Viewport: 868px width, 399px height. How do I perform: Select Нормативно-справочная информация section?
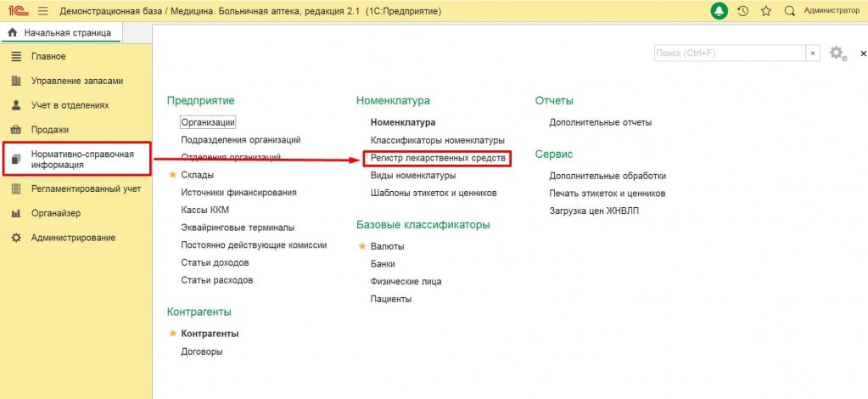82,160
